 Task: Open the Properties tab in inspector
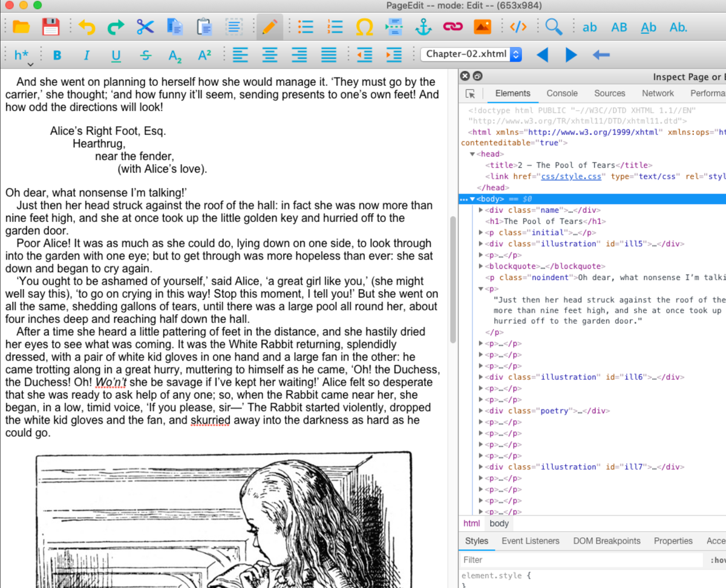tap(673, 541)
